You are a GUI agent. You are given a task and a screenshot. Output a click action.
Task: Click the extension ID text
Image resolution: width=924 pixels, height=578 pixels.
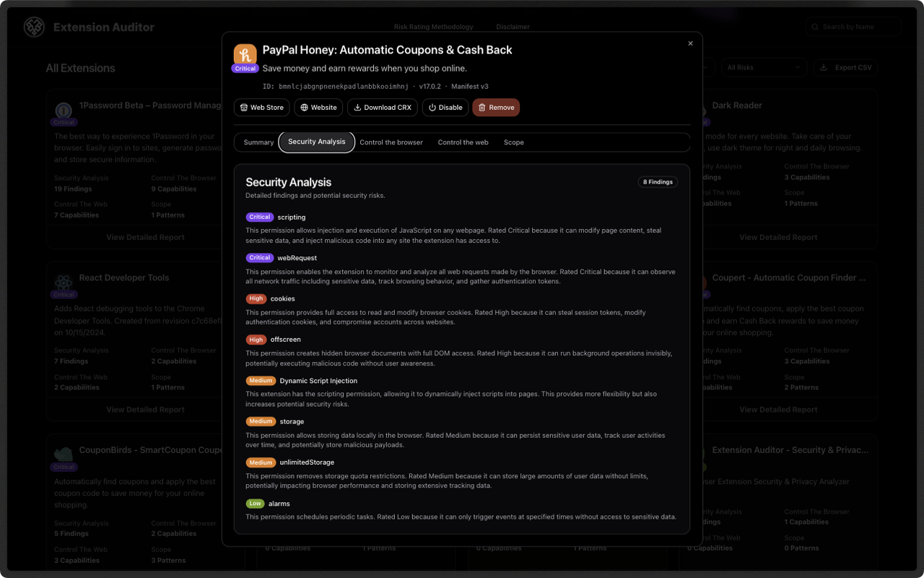(336, 86)
